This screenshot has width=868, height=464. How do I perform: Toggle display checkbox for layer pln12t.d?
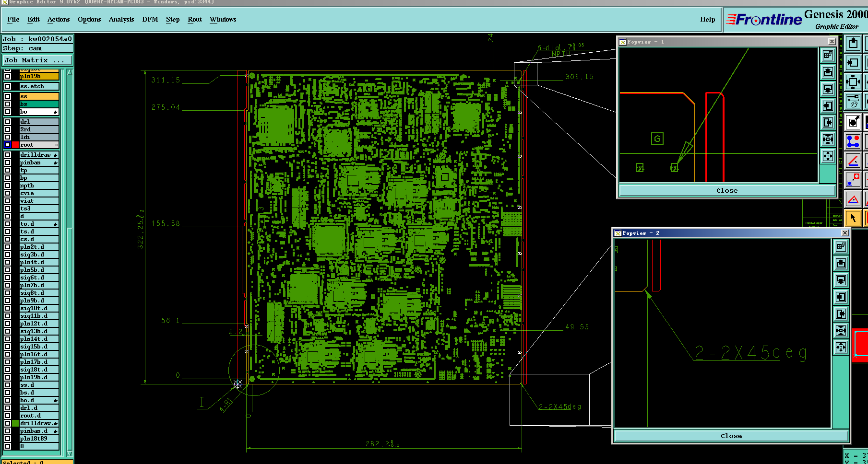point(8,324)
